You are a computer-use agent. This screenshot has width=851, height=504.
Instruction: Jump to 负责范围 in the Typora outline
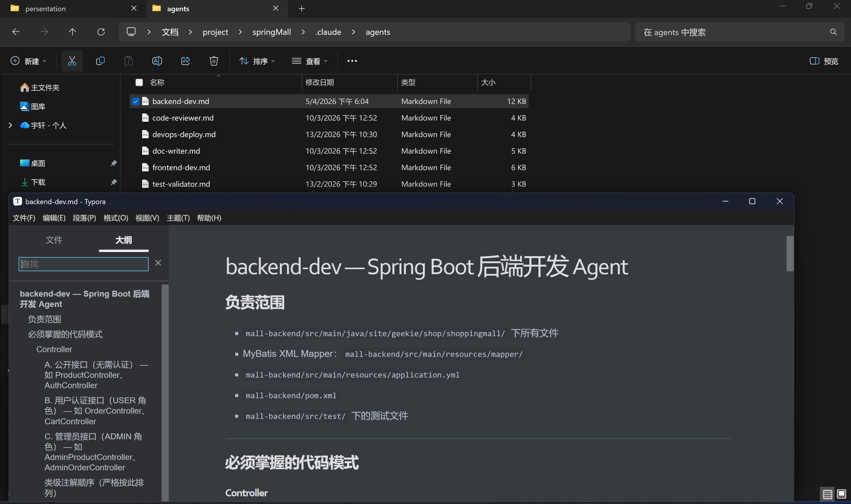(45, 319)
